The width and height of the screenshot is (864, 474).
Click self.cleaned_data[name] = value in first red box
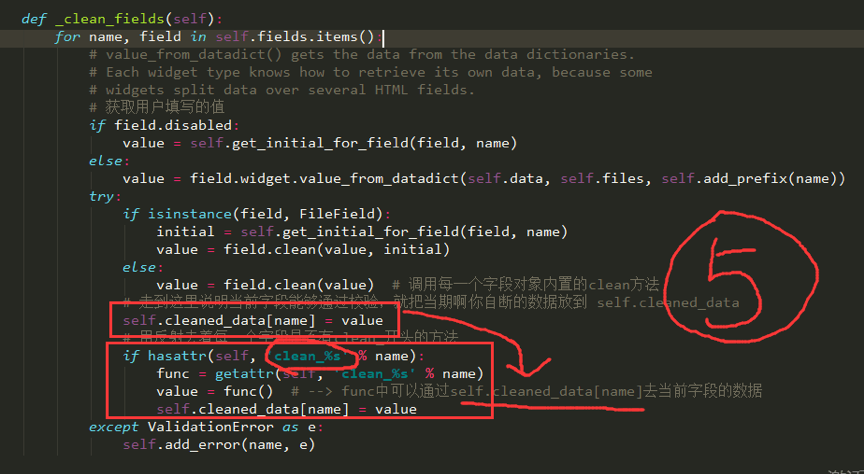252,321
